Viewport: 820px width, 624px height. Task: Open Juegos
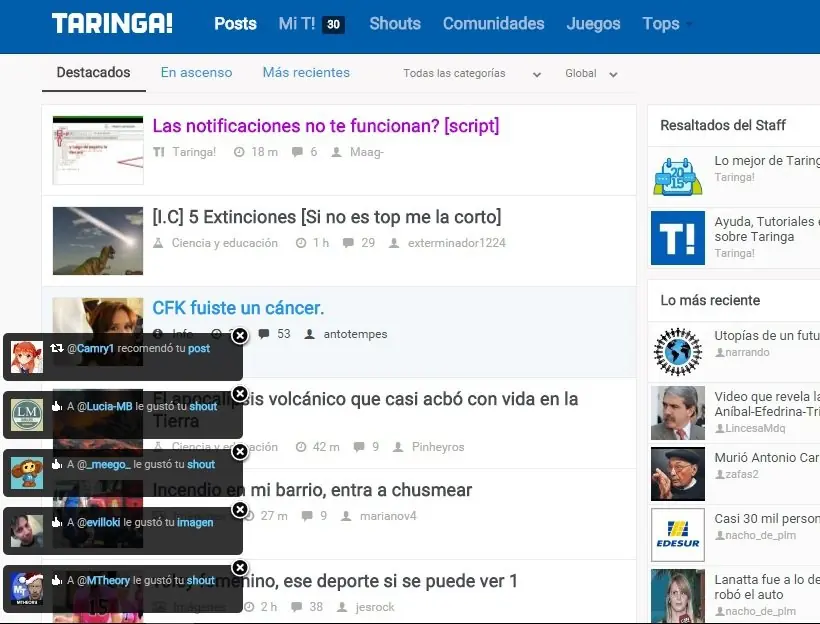tap(594, 24)
